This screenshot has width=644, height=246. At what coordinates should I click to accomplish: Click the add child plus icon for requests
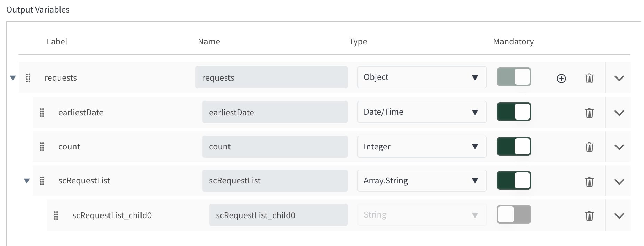[x=561, y=79]
